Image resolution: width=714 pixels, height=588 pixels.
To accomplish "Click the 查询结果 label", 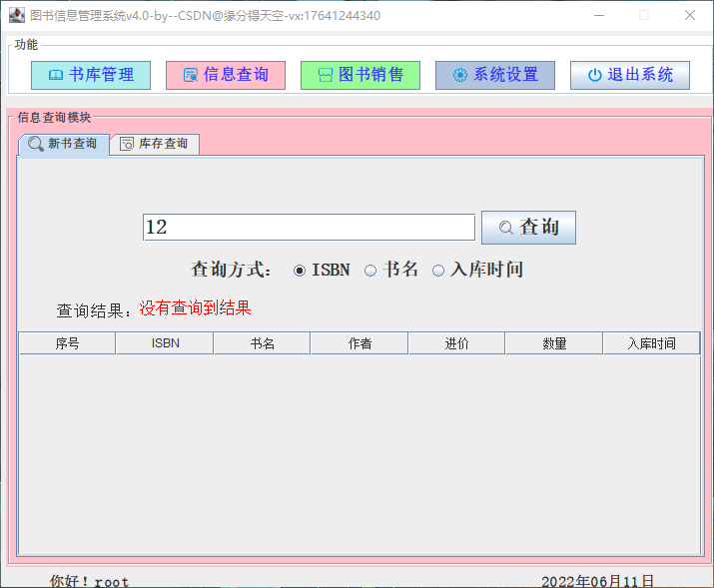I will click(94, 310).
